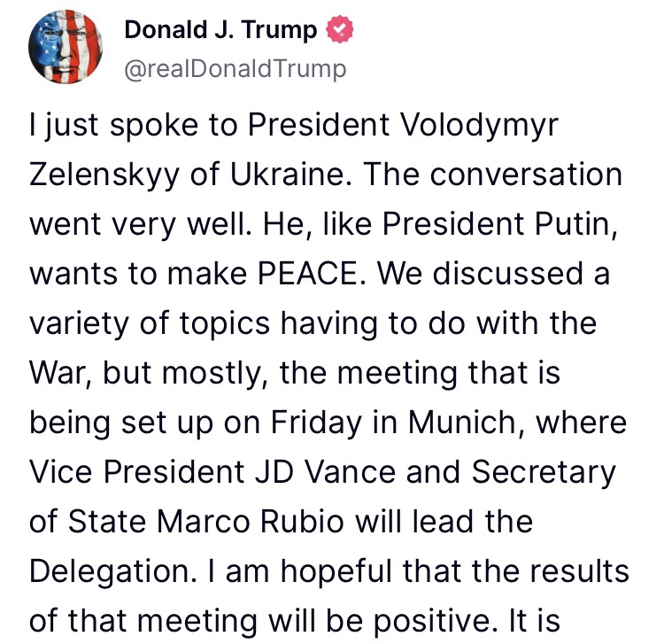Open the flag-painted profile avatar
This screenshot has width=664, height=644.
pos(66,47)
